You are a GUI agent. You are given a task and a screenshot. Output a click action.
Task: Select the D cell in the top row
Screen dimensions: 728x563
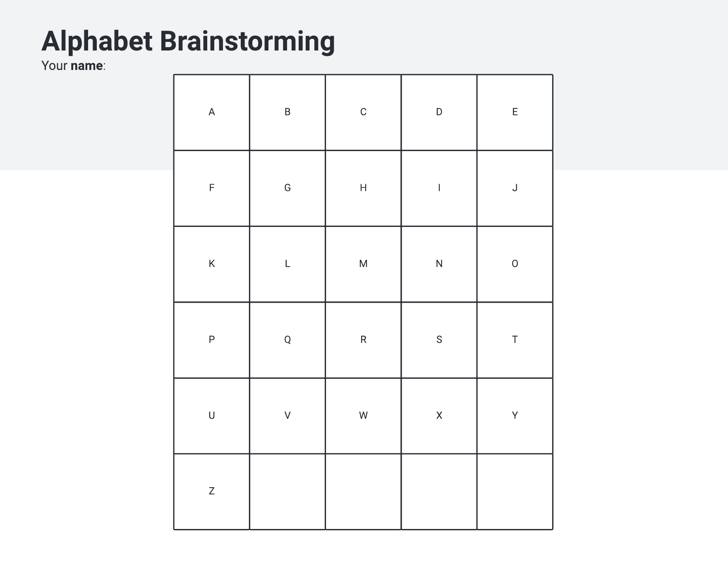tap(439, 112)
